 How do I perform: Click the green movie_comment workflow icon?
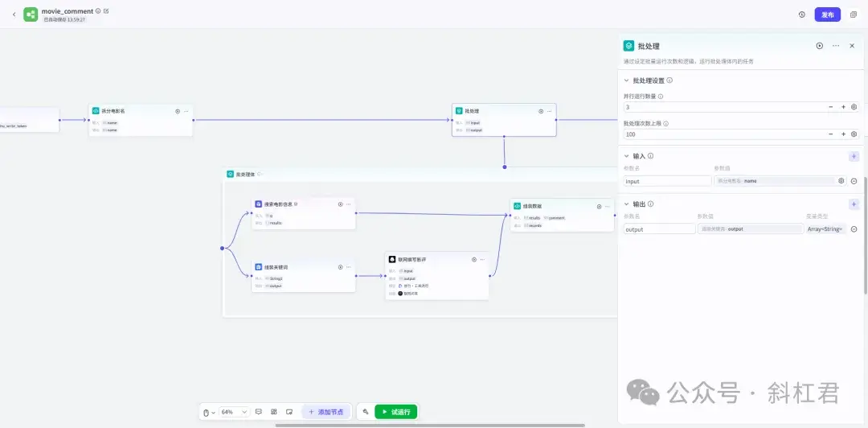click(31, 14)
